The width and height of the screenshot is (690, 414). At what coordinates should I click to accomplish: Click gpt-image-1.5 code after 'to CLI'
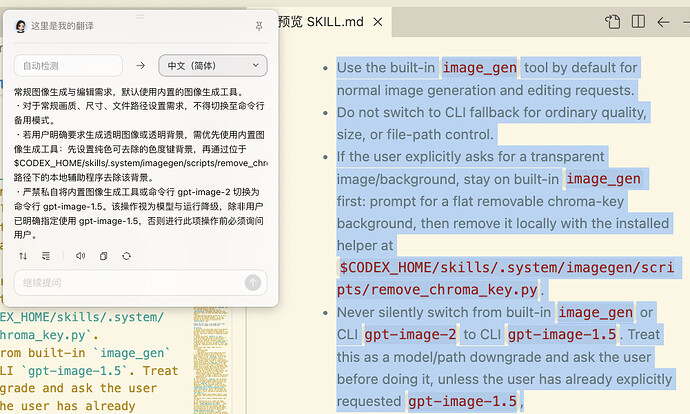562,335
